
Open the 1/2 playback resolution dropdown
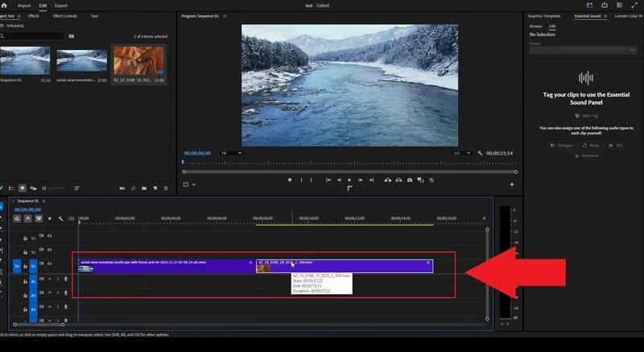point(461,153)
